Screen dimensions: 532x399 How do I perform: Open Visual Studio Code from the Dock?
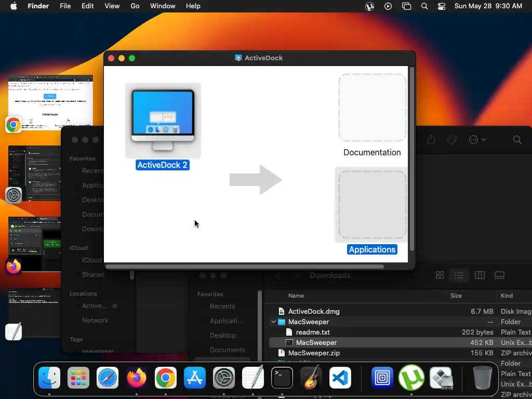pyautogui.click(x=340, y=378)
